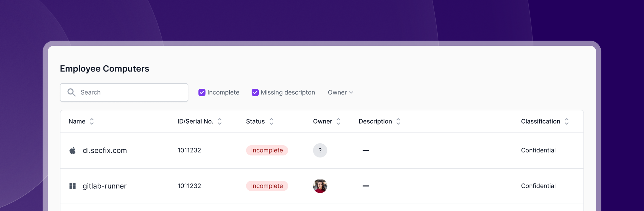Sort by Description column arrows icon
644x211 pixels.
pos(398,121)
